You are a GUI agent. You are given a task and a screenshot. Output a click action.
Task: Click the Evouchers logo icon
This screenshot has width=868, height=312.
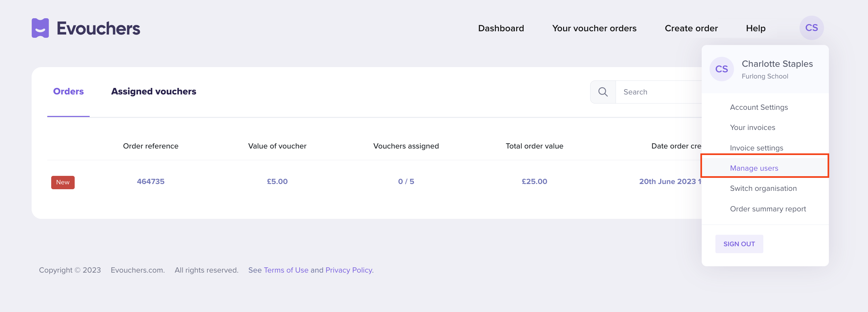tap(40, 28)
